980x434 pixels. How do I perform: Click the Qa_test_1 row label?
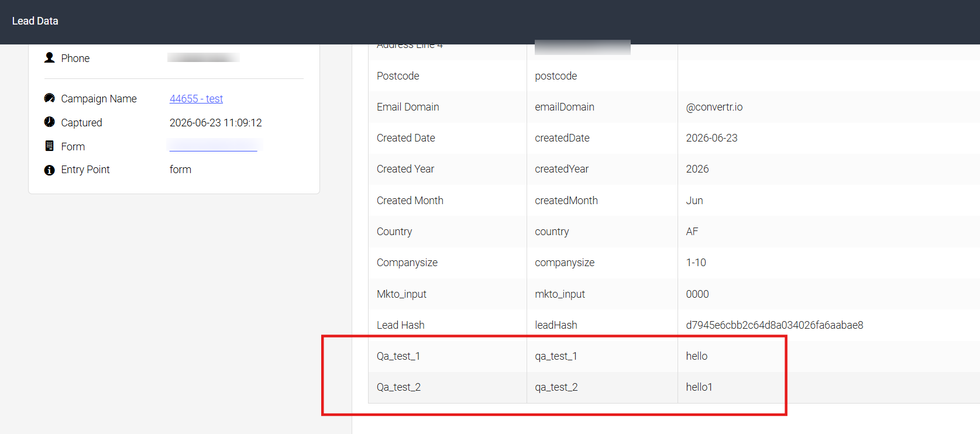click(398, 356)
